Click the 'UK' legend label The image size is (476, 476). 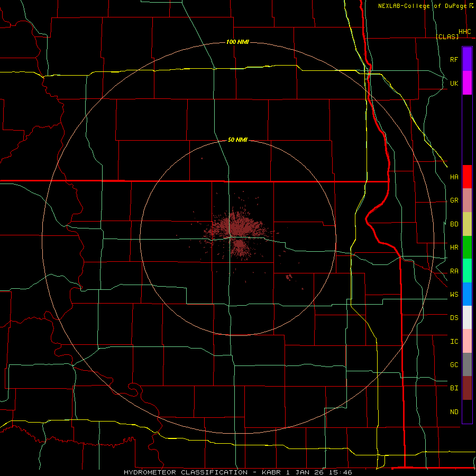[454, 83]
